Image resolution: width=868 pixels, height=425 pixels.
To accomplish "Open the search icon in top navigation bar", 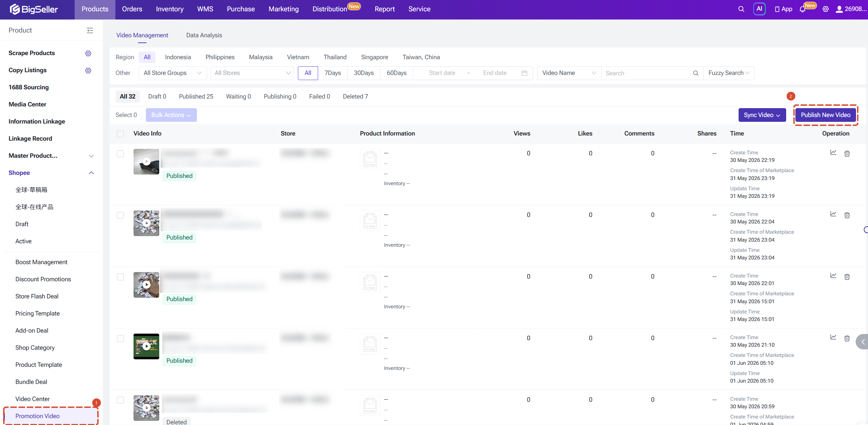I will [x=741, y=9].
